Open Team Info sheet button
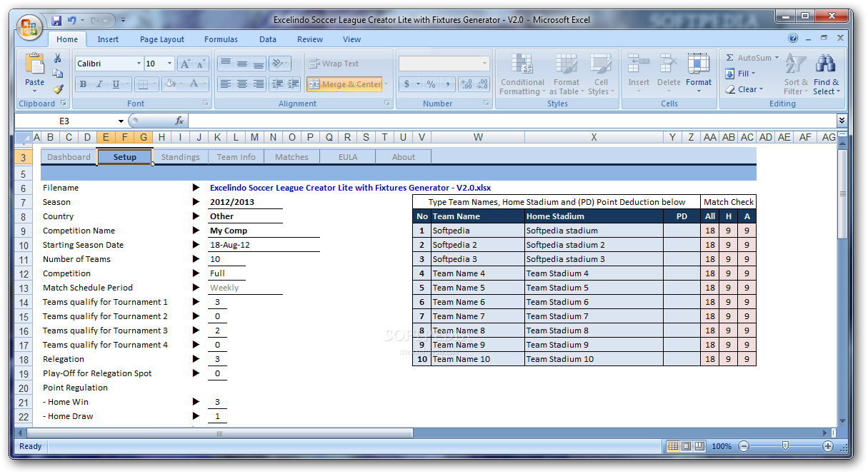 (x=236, y=157)
